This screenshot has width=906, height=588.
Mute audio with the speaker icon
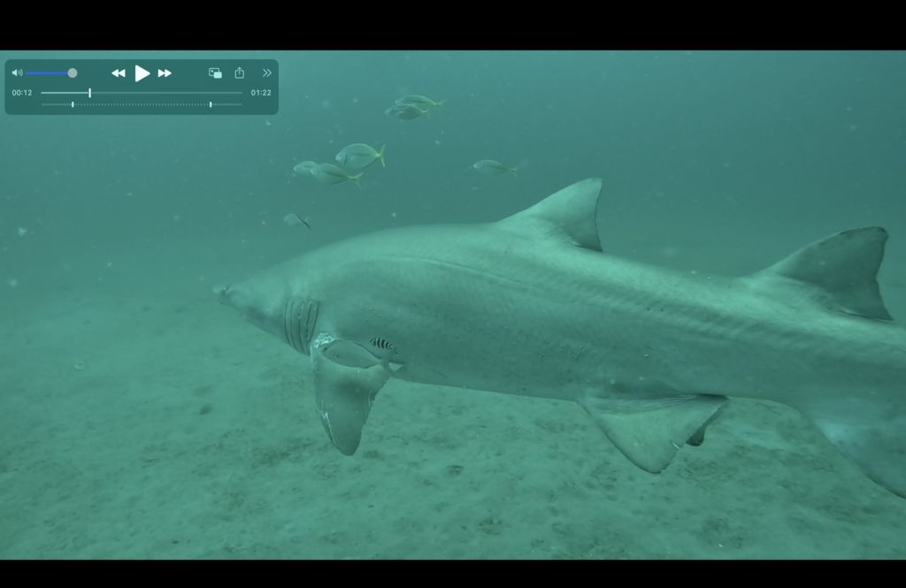click(17, 73)
